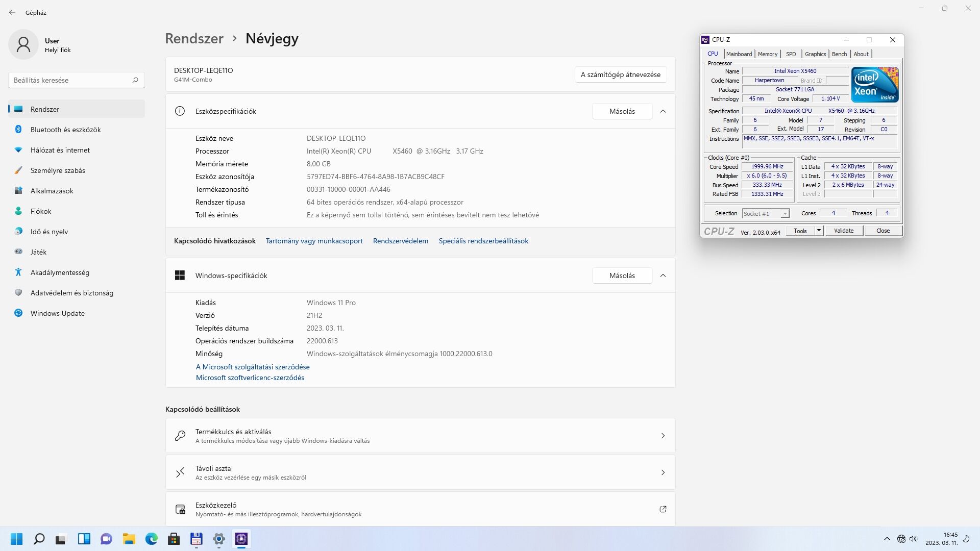Click Close button in CPU-Z
The height and width of the screenshot is (551, 980).
coord(883,231)
